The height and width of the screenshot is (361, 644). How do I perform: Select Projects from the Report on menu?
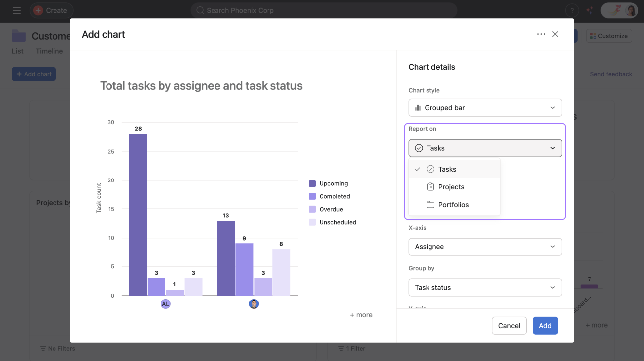[x=451, y=187]
